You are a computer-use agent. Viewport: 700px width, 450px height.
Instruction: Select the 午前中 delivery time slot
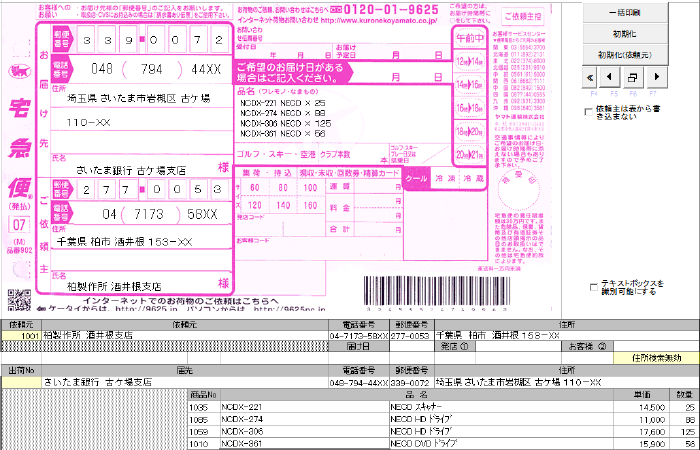470,38
